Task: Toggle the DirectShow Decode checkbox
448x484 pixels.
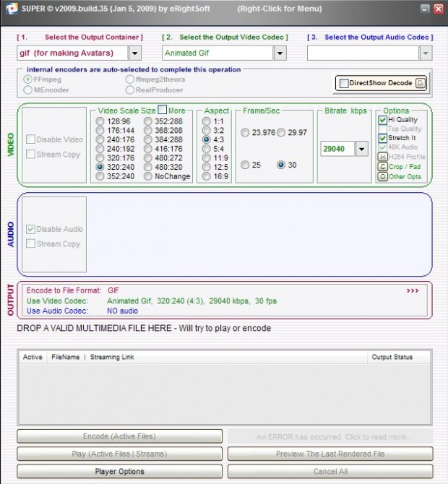Action: click(x=344, y=83)
